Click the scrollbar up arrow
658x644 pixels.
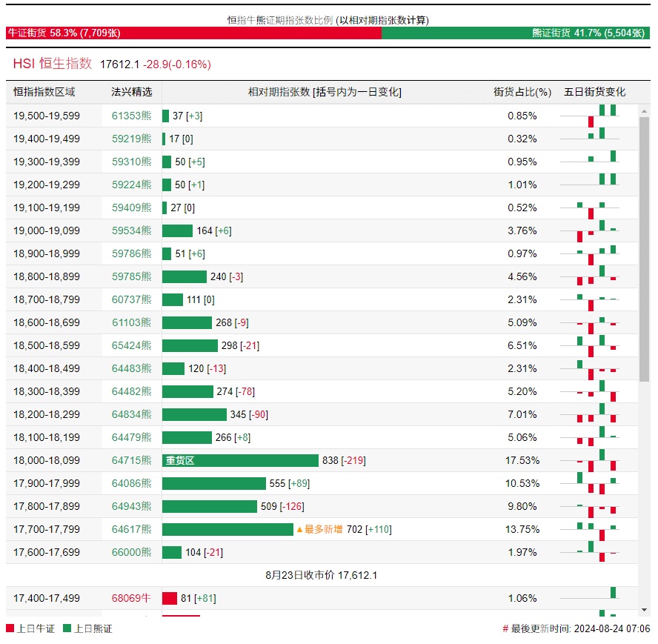644,110
